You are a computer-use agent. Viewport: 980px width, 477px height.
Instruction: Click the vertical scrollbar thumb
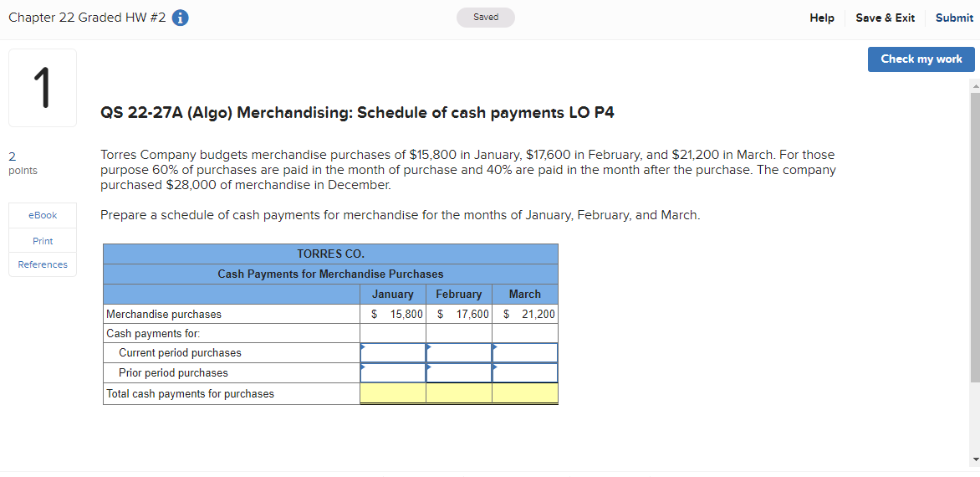coord(975,236)
